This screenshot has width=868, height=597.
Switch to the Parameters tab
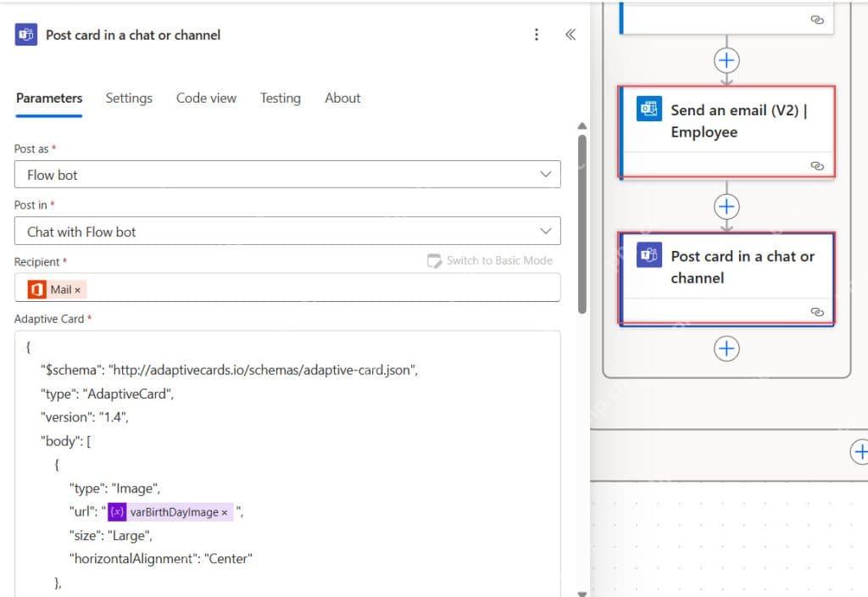(x=49, y=98)
